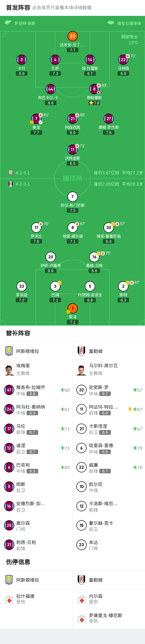Viewport: 145px width, 644px height.
Task: Click the Aston Villa crest in substitutes
Action: pos(9,351)
